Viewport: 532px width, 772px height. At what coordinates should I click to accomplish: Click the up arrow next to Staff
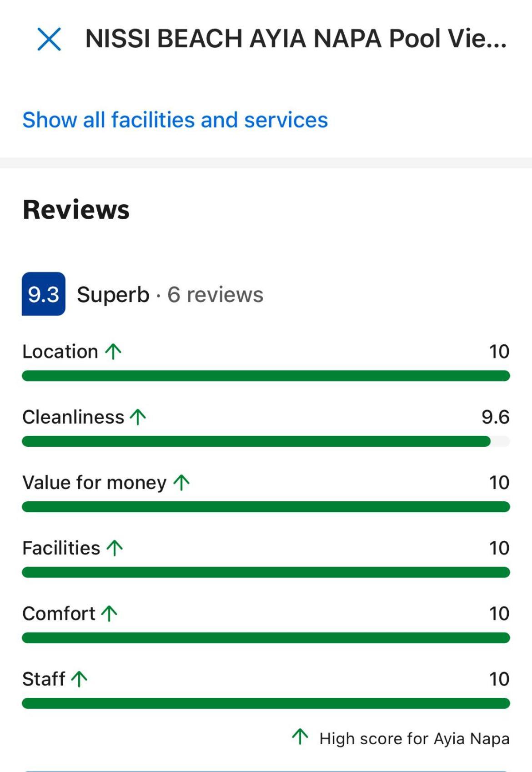pyautogui.click(x=80, y=679)
